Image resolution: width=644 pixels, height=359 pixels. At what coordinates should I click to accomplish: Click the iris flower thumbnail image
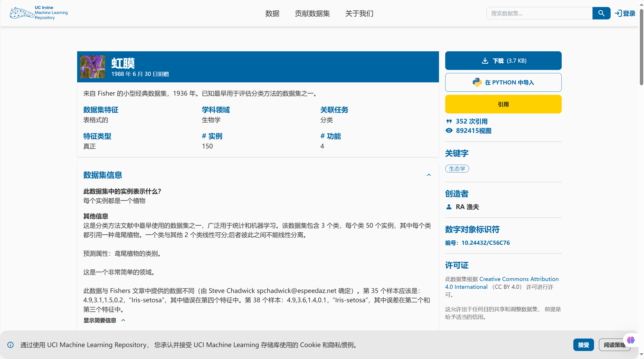[x=92, y=67]
